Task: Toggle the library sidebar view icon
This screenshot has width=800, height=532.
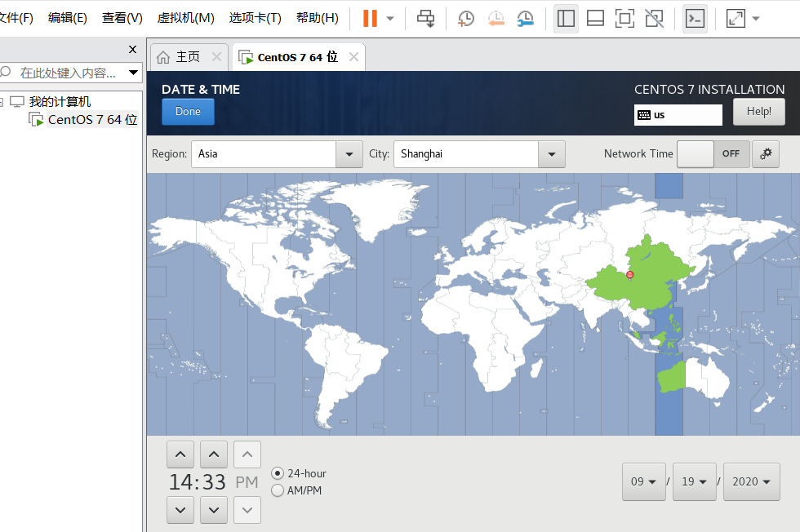Action: (x=566, y=19)
